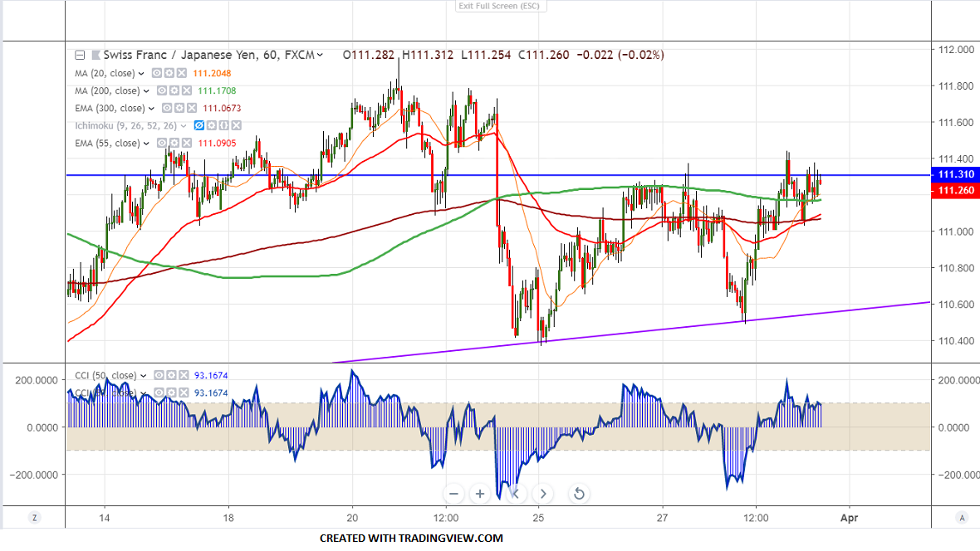Screen dimensions: 980x551
Task: Remove the EMA (55, close) indicator
Action: click(x=187, y=143)
